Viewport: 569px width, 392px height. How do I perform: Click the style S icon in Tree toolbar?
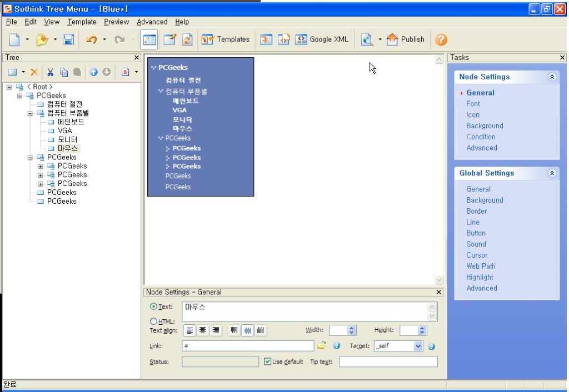coord(125,72)
